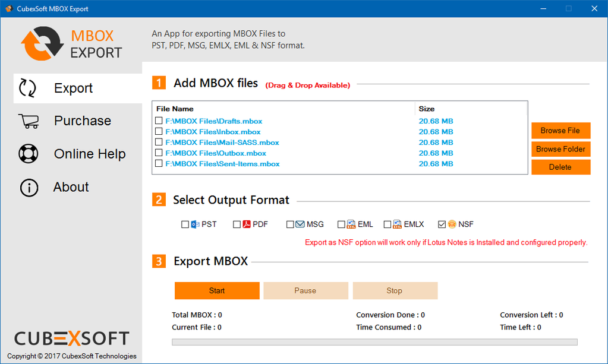Click the Pause export button
The width and height of the screenshot is (608, 364).
click(x=305, y=291)
